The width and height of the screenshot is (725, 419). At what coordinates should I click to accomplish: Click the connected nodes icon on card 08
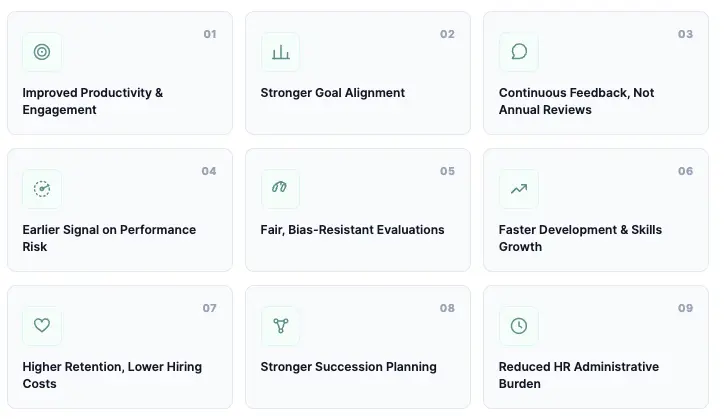click(281, 326)
